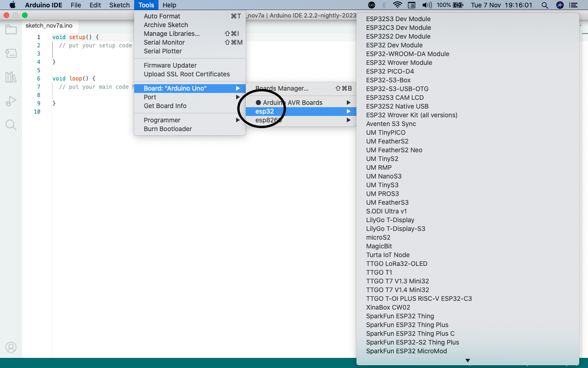Launch Firmware Updater
588x368 pixels.
190,65
